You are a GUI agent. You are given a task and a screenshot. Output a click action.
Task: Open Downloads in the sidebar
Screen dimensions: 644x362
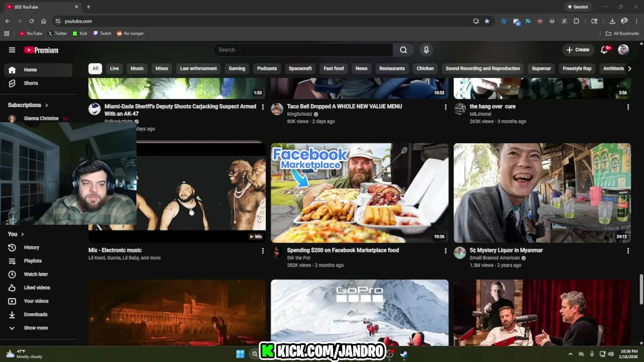38,314
